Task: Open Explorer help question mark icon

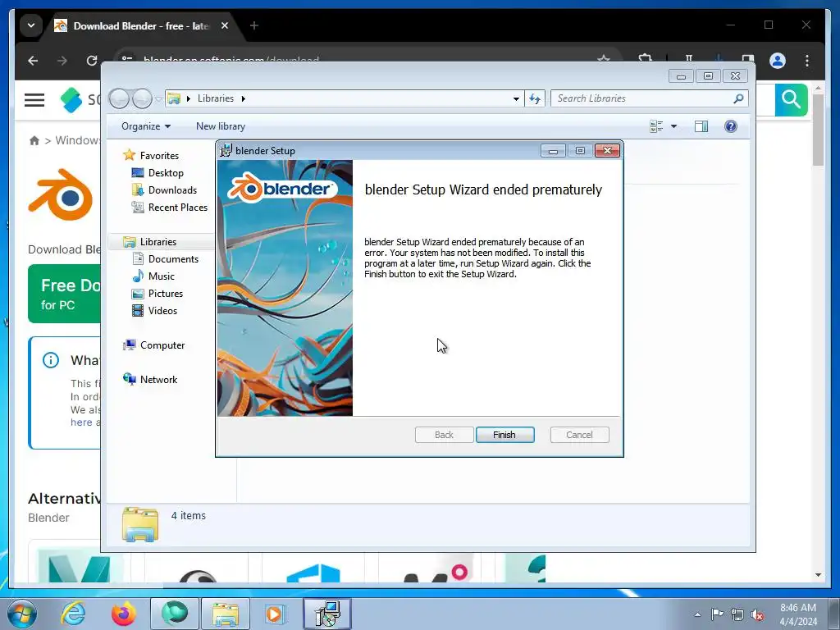Action: [x=731, y=126]
